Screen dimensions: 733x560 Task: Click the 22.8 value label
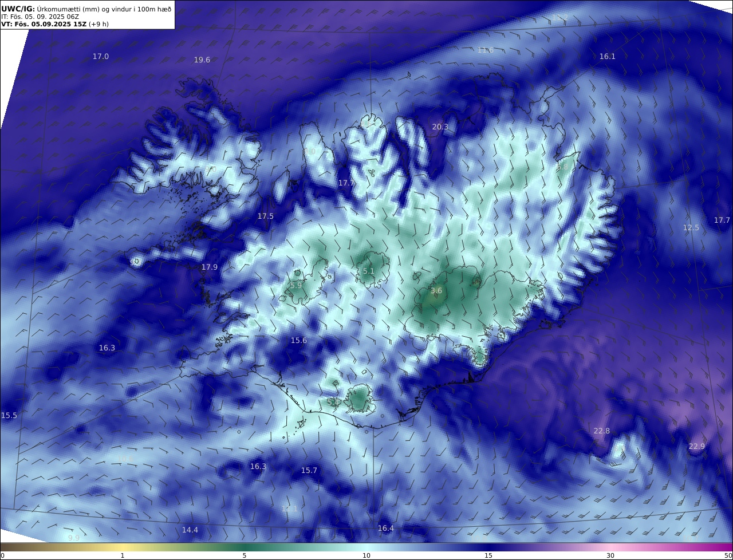coord(602,431)
